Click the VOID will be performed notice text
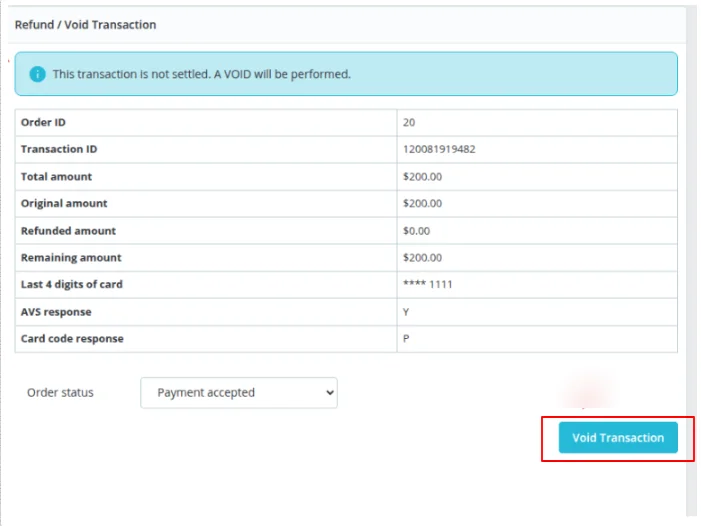Viewport: 701px width, 526px height. point(202,74)
